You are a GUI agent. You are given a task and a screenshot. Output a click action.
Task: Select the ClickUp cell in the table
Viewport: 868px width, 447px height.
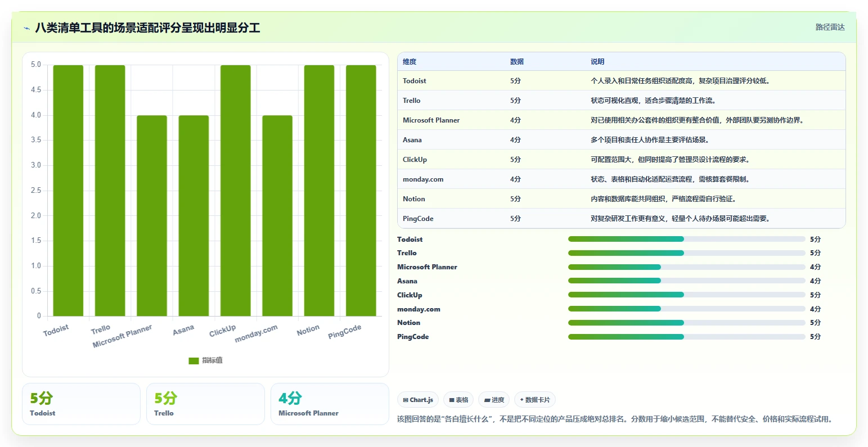[x=415, y=160]
